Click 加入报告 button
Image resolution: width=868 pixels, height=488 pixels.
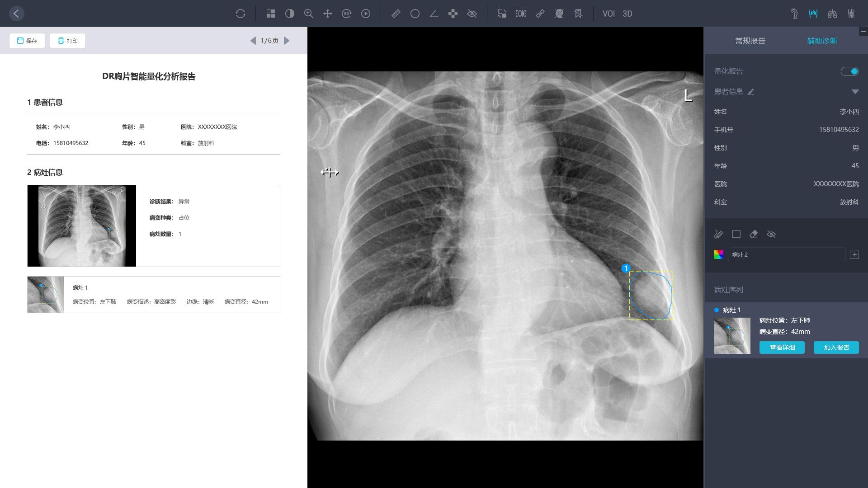click(836, 347)
